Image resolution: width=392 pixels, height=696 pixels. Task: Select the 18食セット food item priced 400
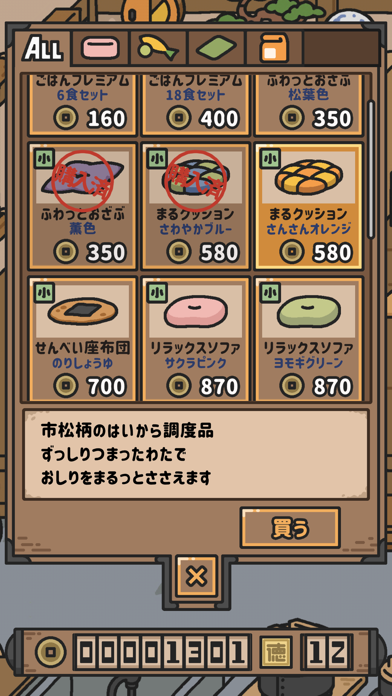click(x=195, y=105)
